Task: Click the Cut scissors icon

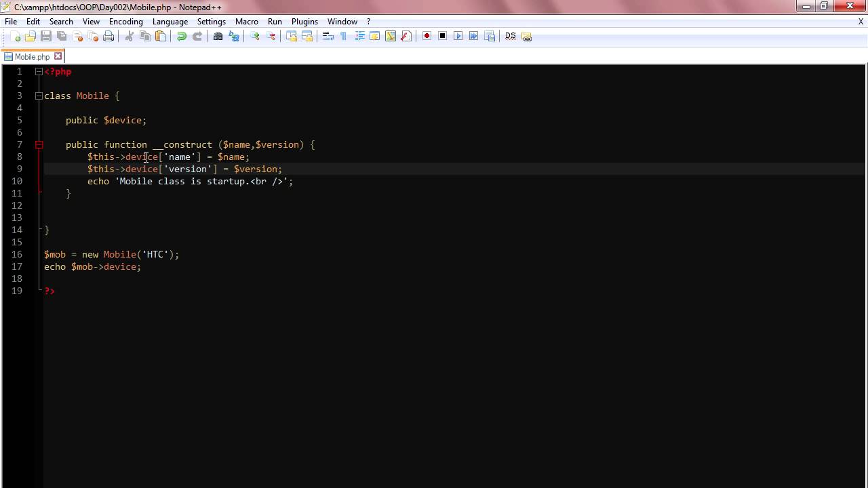Action: 130,37
